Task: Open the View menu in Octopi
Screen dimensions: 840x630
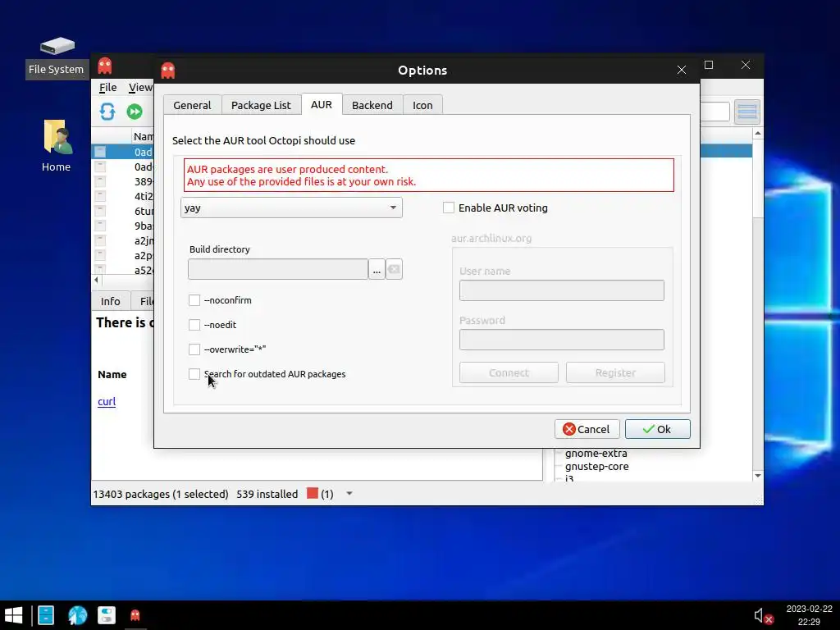Action: [x=140, y=87]
